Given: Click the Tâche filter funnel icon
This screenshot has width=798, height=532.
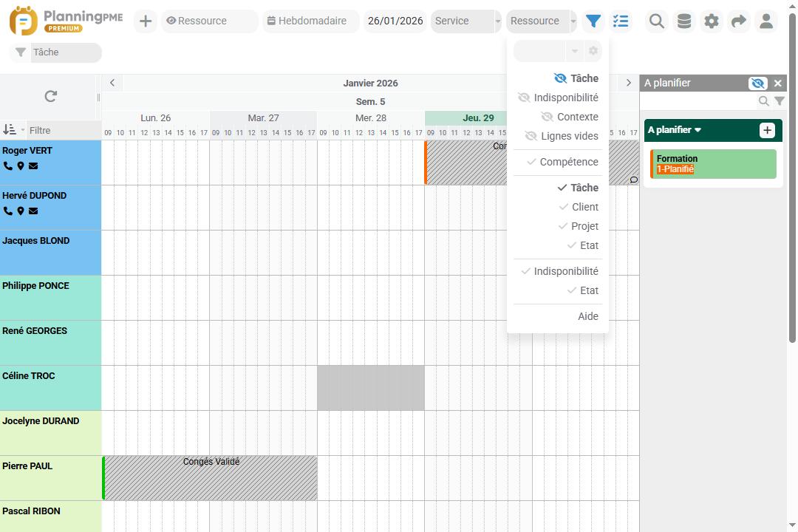Looking at the screenshot, I should pyautogui.click(x=21, y=52).
